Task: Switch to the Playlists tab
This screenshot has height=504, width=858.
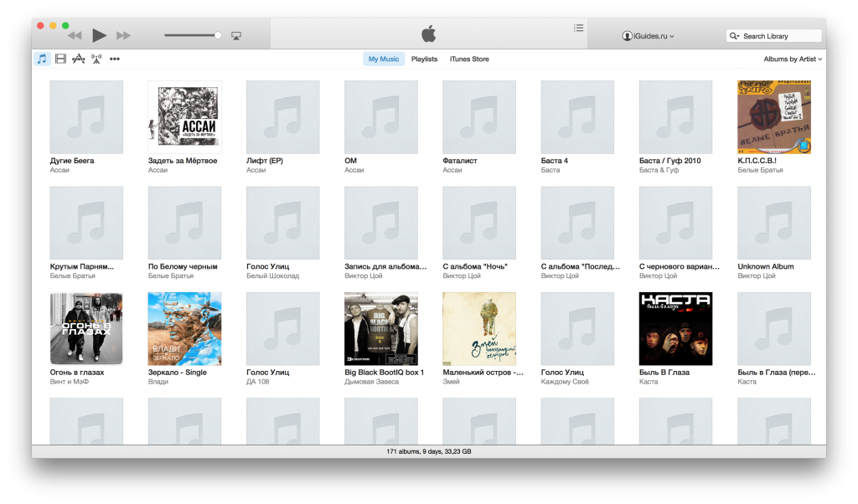Action: (x=424, y=59)
